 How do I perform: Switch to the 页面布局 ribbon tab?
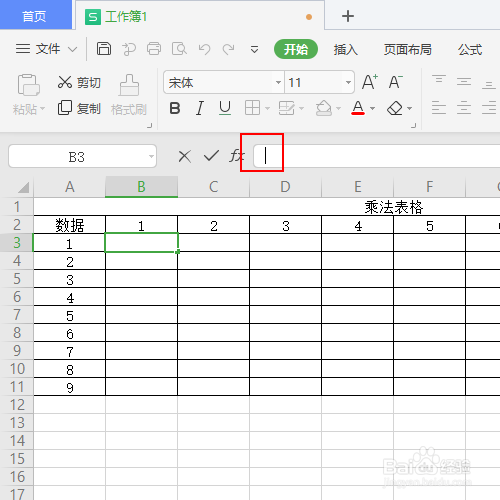pyautogui.click(x=407, y=50)
